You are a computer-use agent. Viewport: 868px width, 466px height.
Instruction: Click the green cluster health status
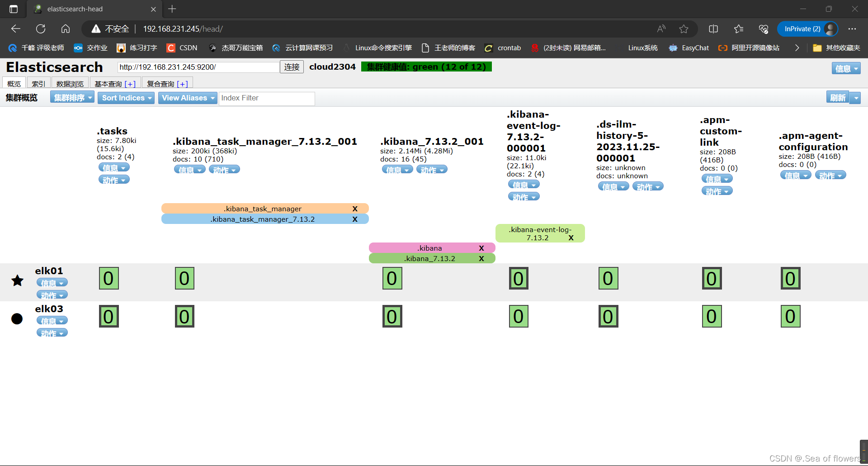pyautogui.click(x=426, y=67)
